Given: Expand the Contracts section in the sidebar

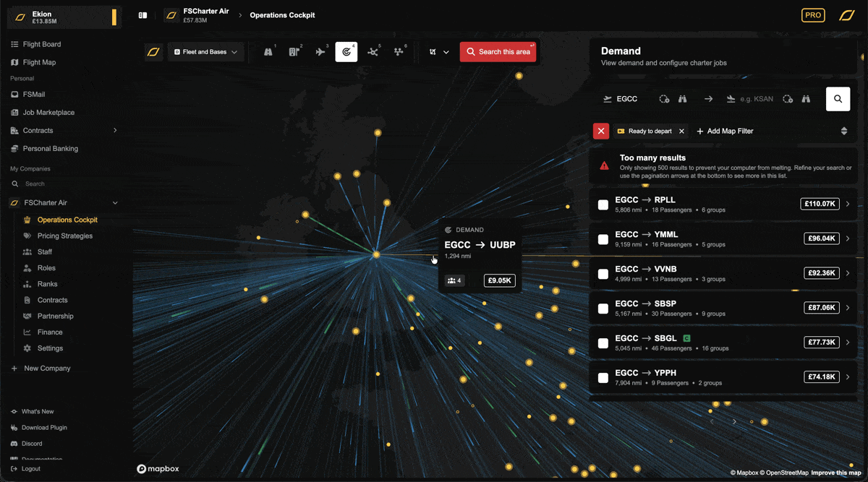Looking at the screenshot, I should point(115,131).
